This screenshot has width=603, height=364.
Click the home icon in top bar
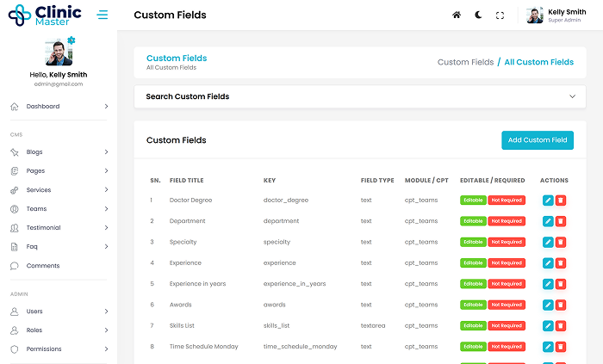point(457,15)
